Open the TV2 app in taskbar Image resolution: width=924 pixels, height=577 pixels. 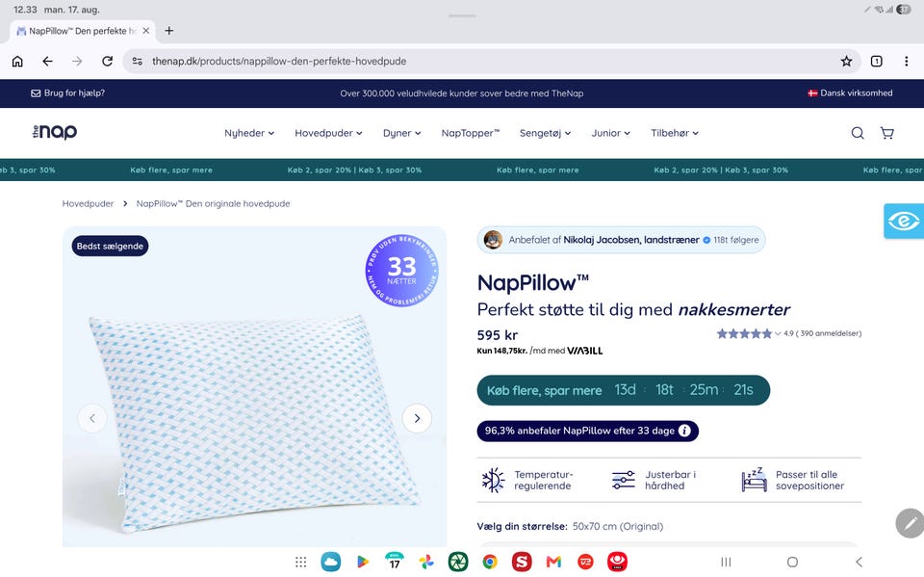click(585, 562)
